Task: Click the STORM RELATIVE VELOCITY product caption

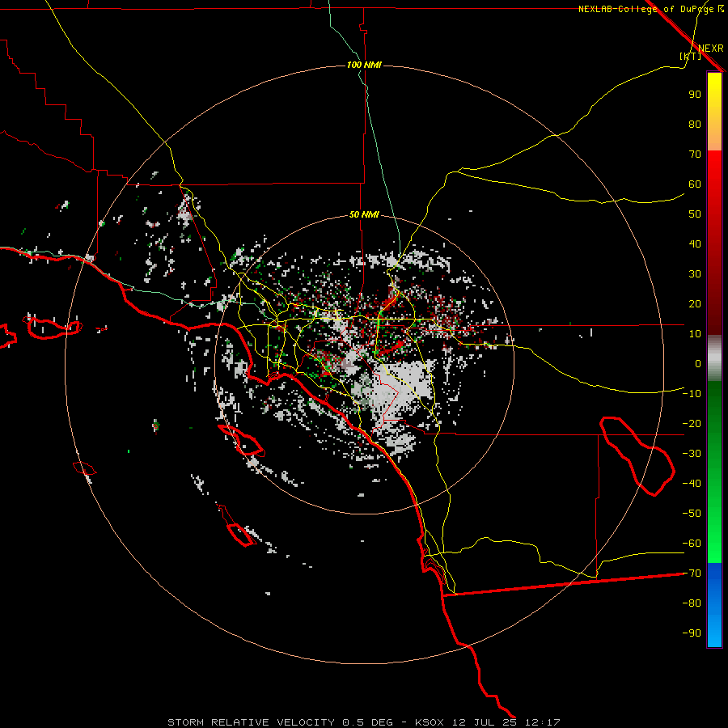Action: [x=251, y=722]
